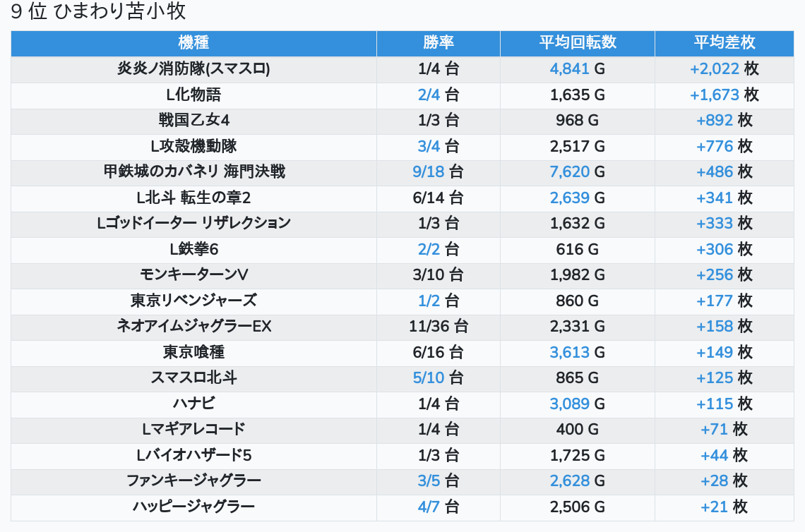Click the ネオアイムジャグラーEX machine name
The height and width of the screenshot is (532, 805).
click(x=193, y=326)
